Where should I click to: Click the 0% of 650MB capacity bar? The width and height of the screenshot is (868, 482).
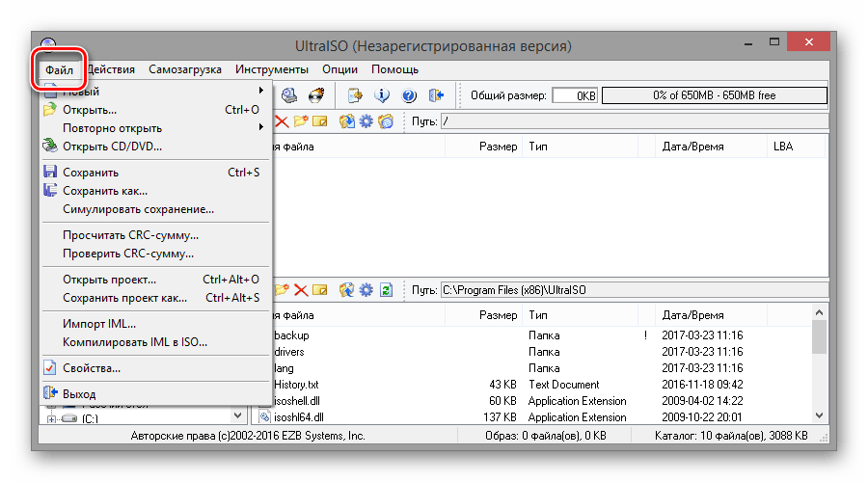point(714,95)
